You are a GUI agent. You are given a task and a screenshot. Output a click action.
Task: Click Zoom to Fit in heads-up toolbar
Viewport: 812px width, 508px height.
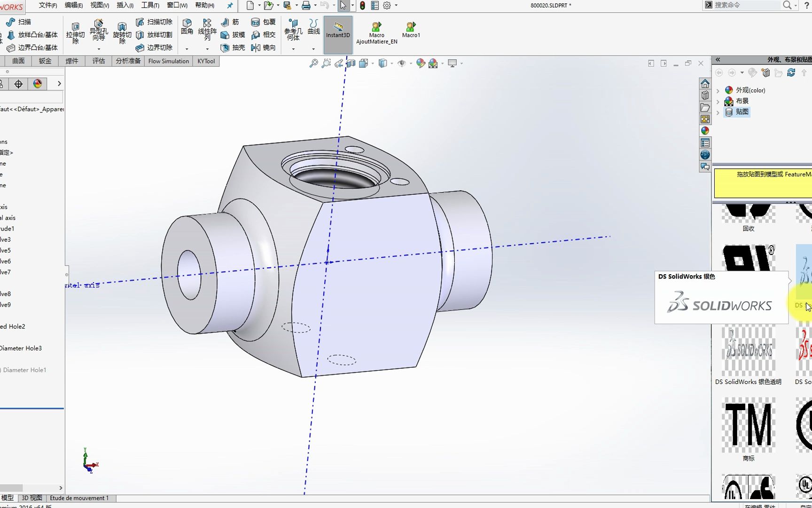(x=314, y=63)
